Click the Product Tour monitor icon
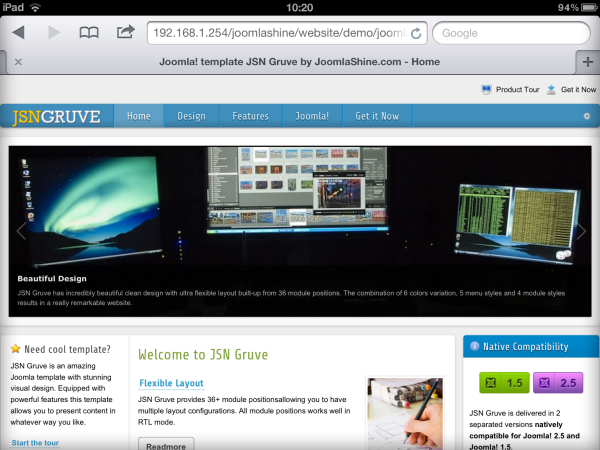600x450 pixels. point(486,90)
